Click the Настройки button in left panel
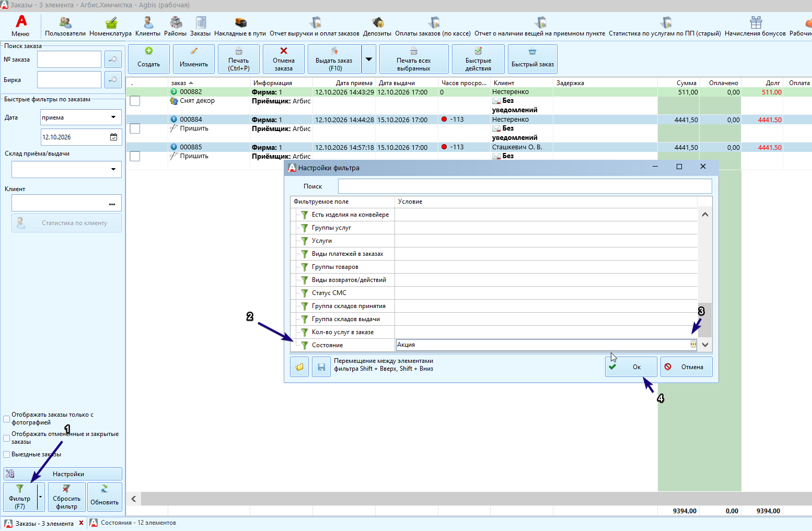Viewport: 812px width, 531px height. click(63, 474)
